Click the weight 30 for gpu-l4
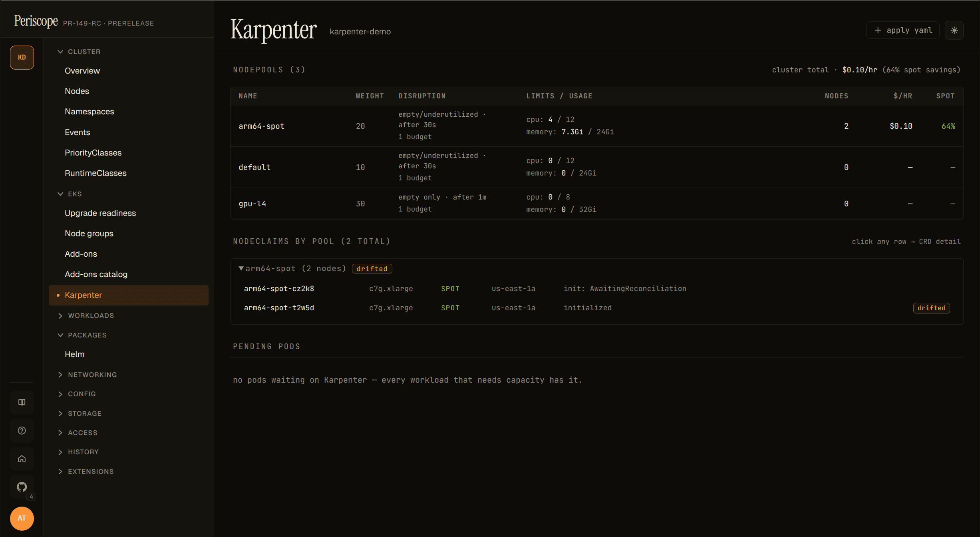980x537 pixels. [x=360, y=204]
